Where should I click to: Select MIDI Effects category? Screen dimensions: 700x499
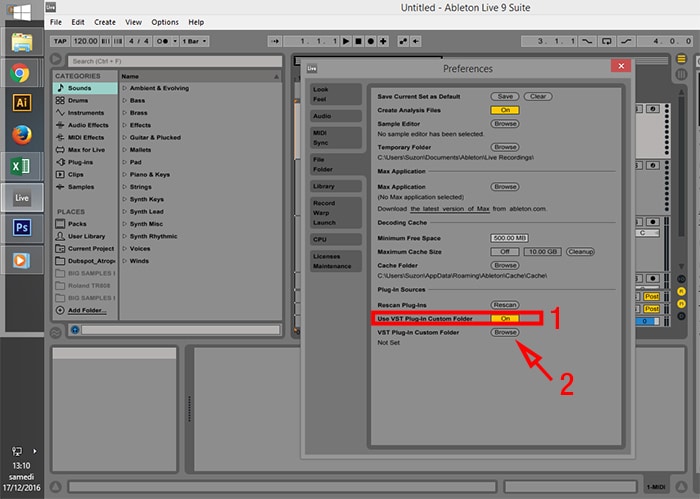(85, 137)
